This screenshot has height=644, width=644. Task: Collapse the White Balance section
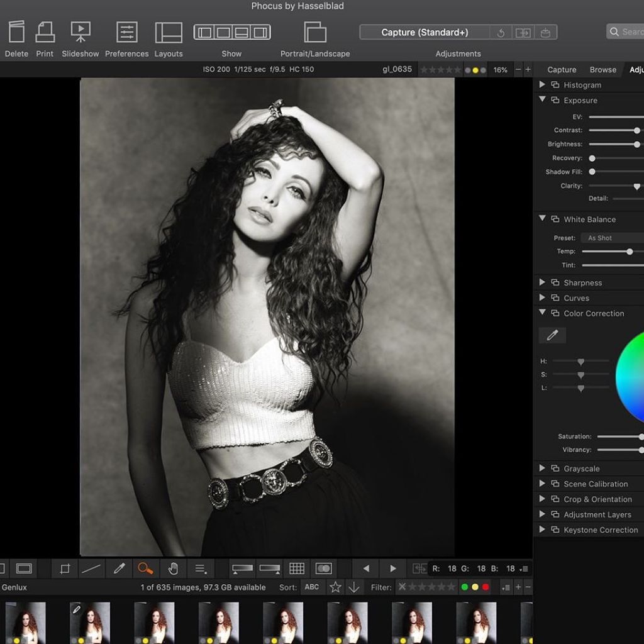click(x=542, y=219)
